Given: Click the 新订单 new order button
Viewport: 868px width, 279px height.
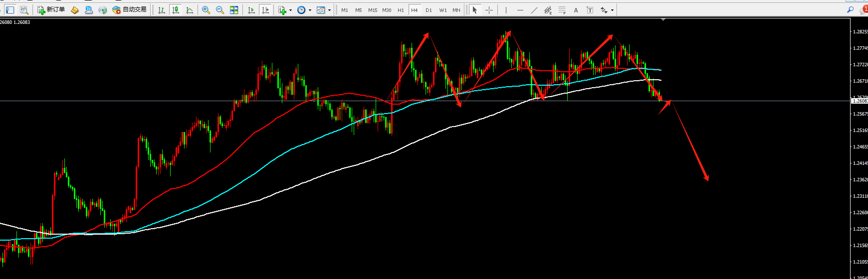Looking at the screenshot, I should (51, 10).
